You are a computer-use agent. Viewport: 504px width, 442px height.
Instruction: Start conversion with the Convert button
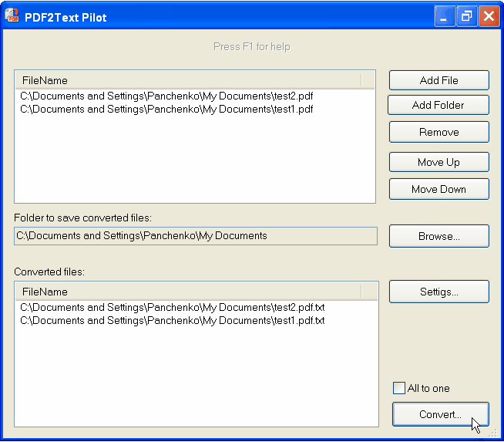point(440,414)
